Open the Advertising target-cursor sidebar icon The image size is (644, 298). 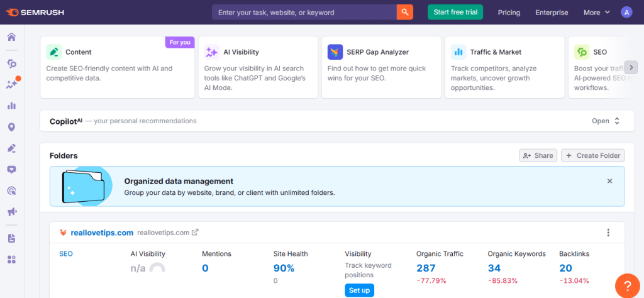pyautogui.click(x=11, y=190)
